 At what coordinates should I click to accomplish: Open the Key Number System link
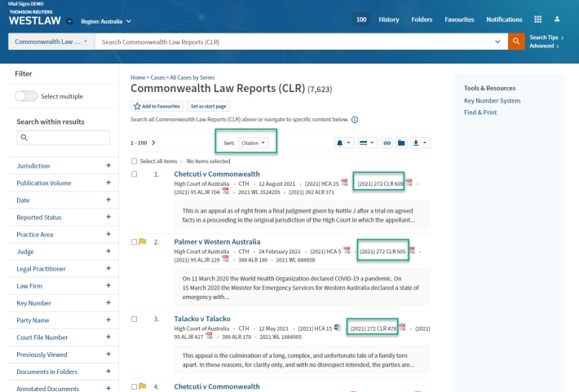(492, 101)
